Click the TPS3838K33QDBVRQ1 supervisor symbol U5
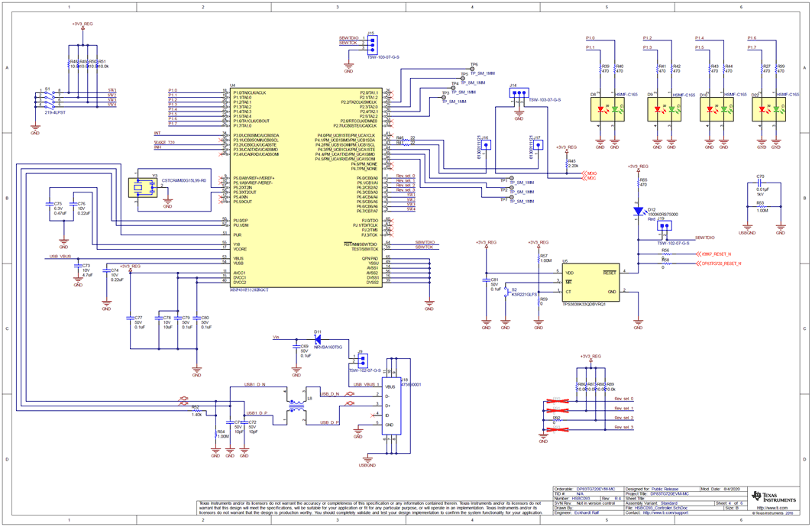The height and width of the screenshot is (527, 812). pyautogui.click(x=590, y=283)
